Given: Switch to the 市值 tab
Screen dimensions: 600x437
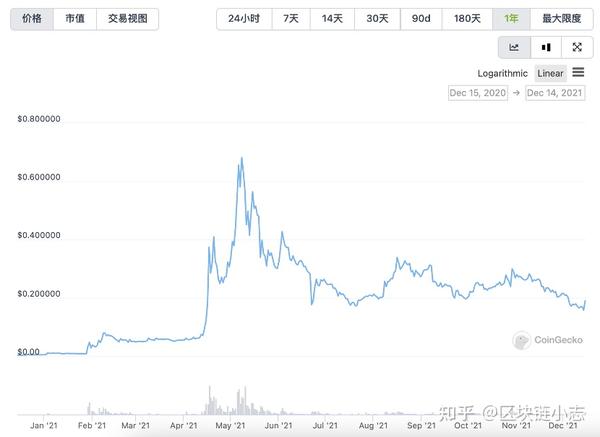Looking at the screenshot, I should tap(75, 19).
